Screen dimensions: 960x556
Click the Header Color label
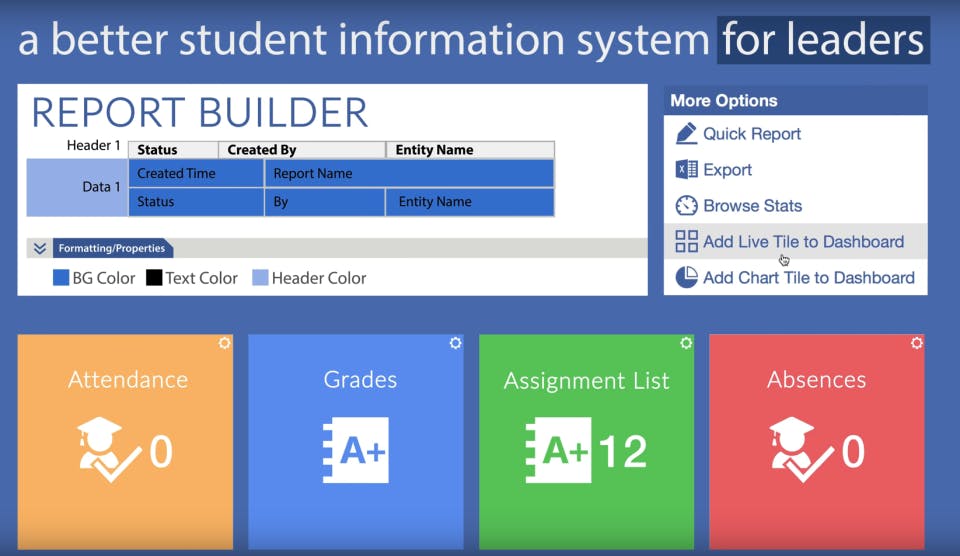pyautogui.click(x=319, y=278)
